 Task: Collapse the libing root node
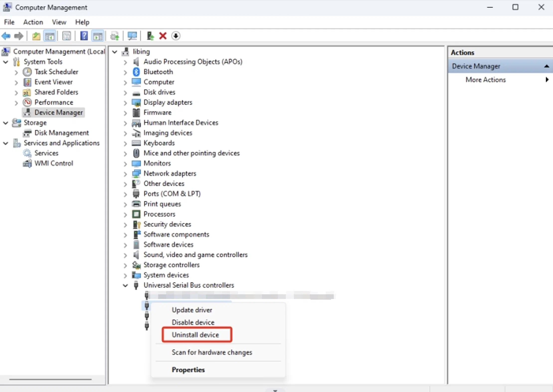[115, 52]
